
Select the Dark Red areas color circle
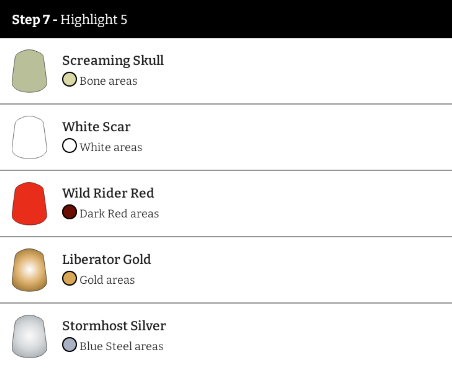coord(69,212)
